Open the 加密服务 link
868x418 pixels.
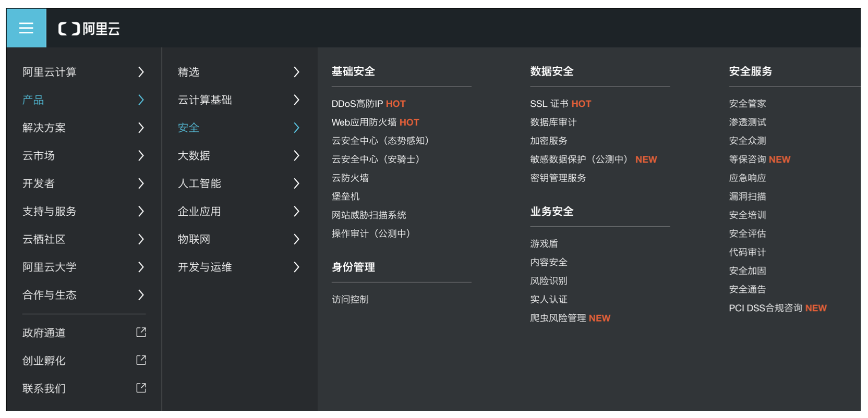(x=548, y=141)
